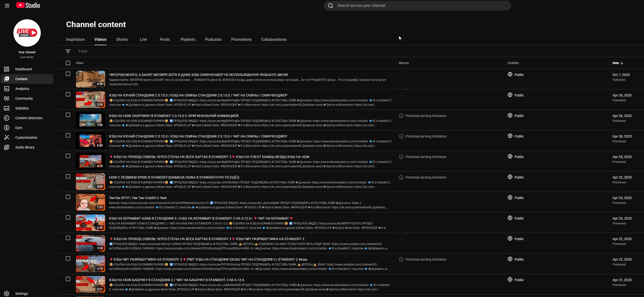Click Public globe icon for ТикТак RYTP video
The width and height of the screenshot is (644, 297).
(x=510, y=197)
